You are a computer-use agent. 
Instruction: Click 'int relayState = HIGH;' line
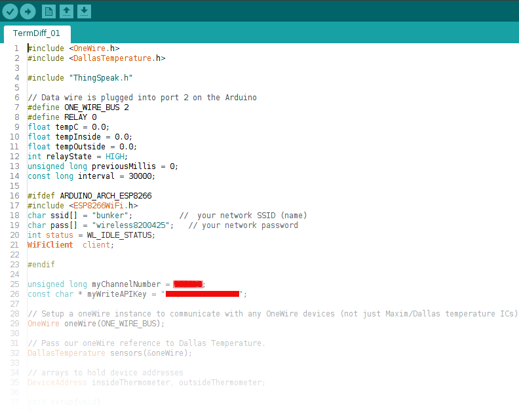point(77,157)
